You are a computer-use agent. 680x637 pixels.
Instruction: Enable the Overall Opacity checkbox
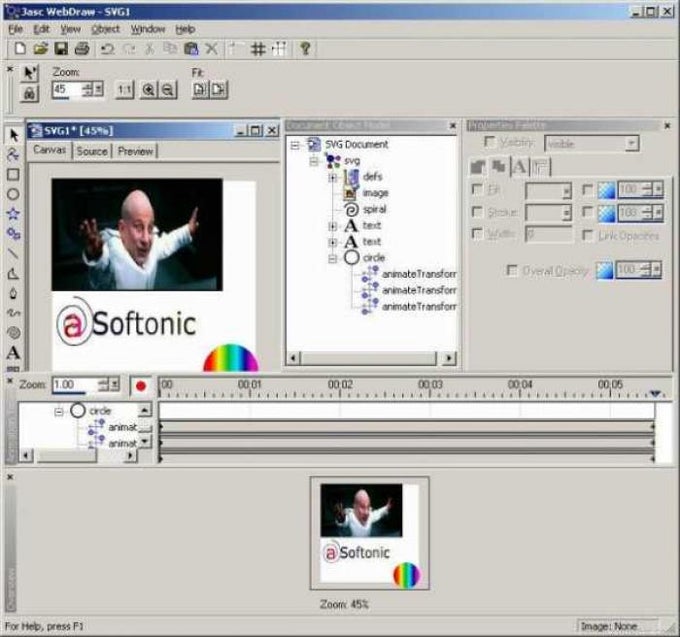512,270
